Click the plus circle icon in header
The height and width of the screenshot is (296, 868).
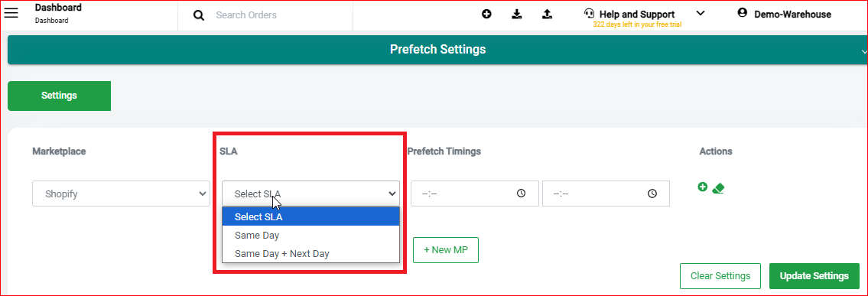click(x=486, y=14)
